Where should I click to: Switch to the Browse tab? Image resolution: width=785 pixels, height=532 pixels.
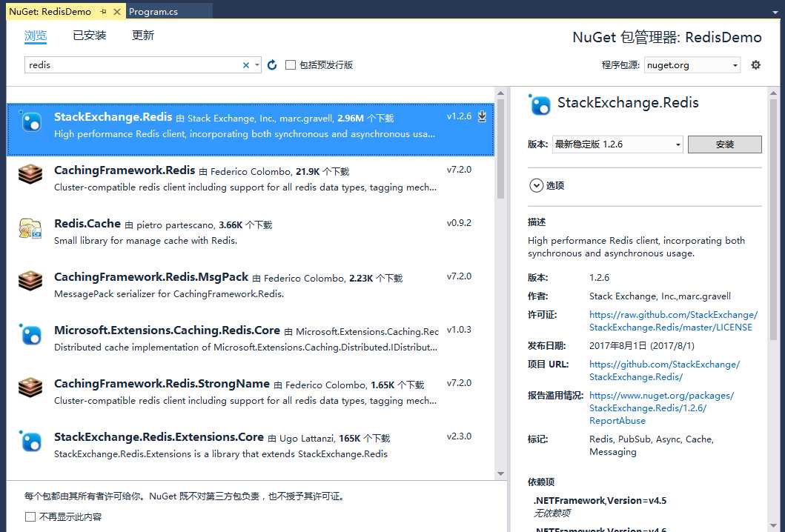pyautogui.click(x=36, y=35)
